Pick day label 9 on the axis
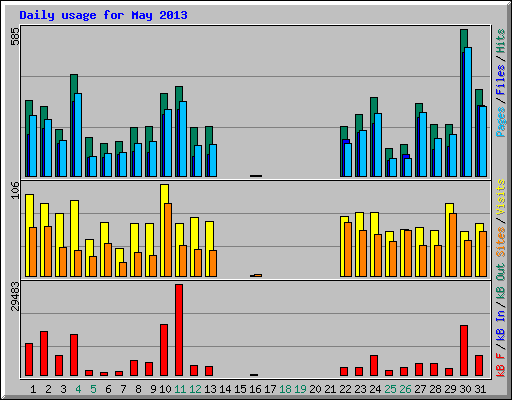Screen dimensions: 512x400 click(153, 389)
